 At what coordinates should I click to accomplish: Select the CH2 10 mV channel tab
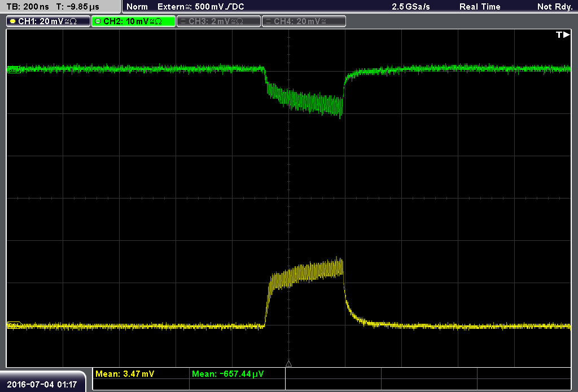coord(133,21)
